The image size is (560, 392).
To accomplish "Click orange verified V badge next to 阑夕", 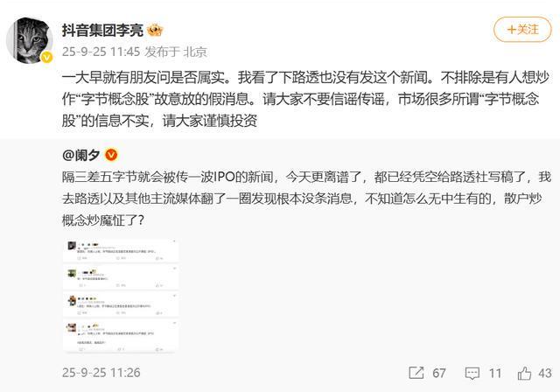I will (111, 155).
